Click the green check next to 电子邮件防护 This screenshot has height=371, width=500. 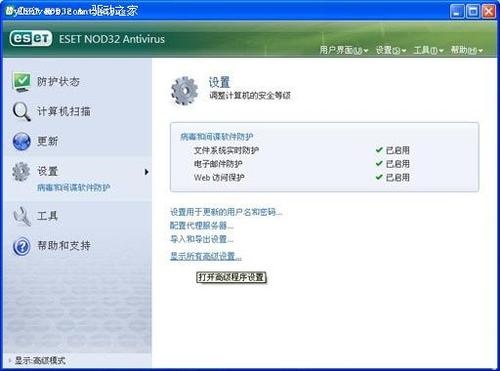[379, 164]
